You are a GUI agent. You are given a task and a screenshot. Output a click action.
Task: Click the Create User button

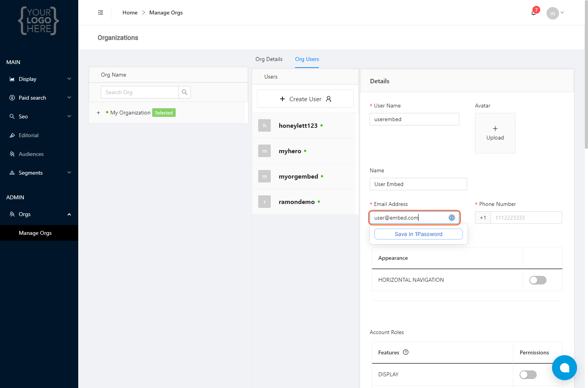point(305,99)
